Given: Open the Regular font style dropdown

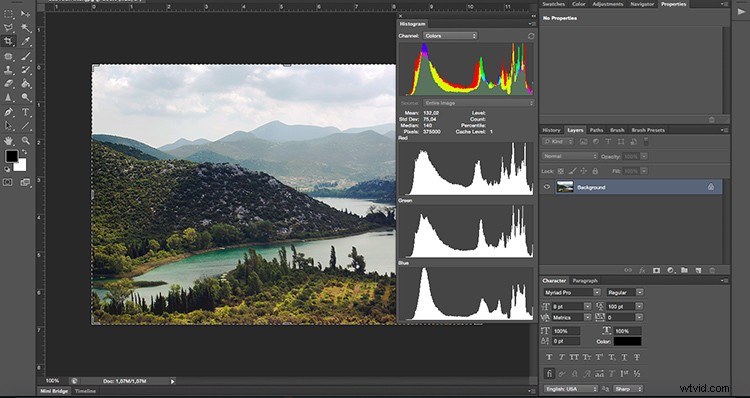Looking at the screenshot, I should [x=625, y=292].
